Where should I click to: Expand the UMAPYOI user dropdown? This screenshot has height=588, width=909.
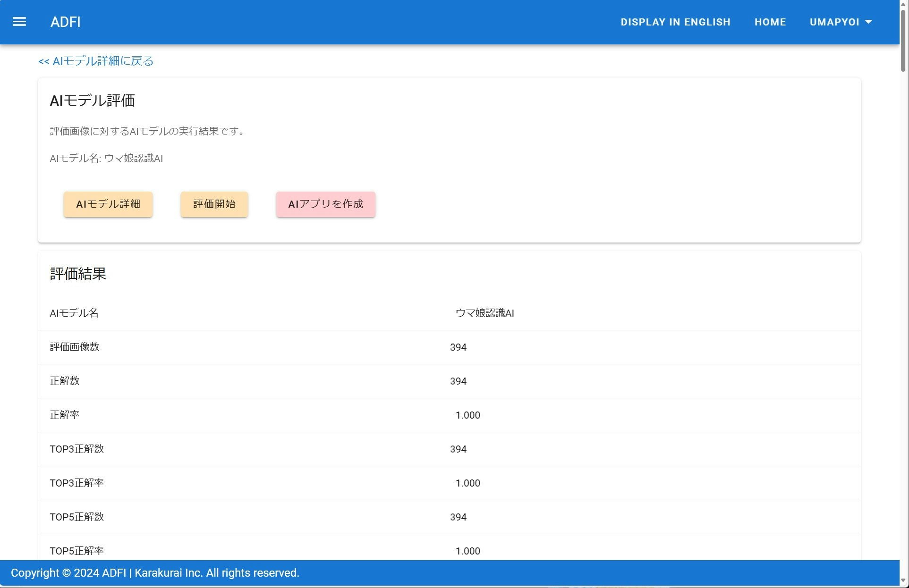pyautogui.click(x=841, y=22)
